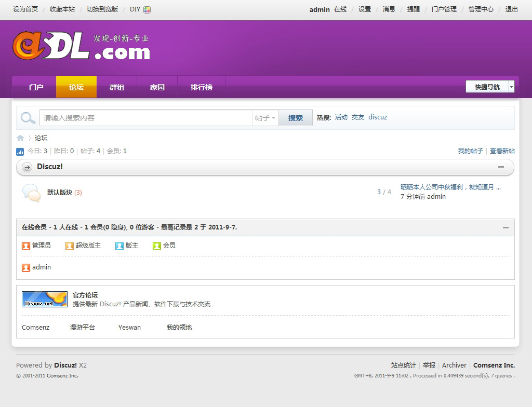This screenshot has height=407, width=532.
Task: Expand the 快捷导航 dropdown arrow
Action: click(x=511, y=87)
